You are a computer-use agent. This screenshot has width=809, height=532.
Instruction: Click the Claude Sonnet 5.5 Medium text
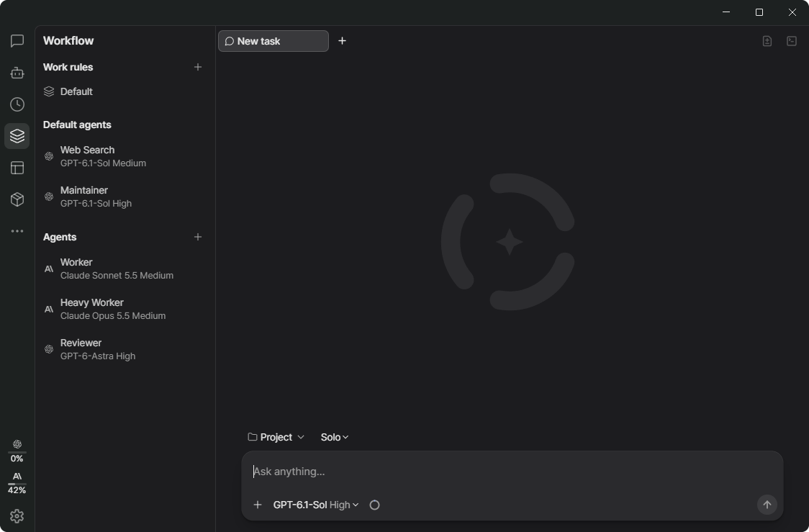pos(117,276)
